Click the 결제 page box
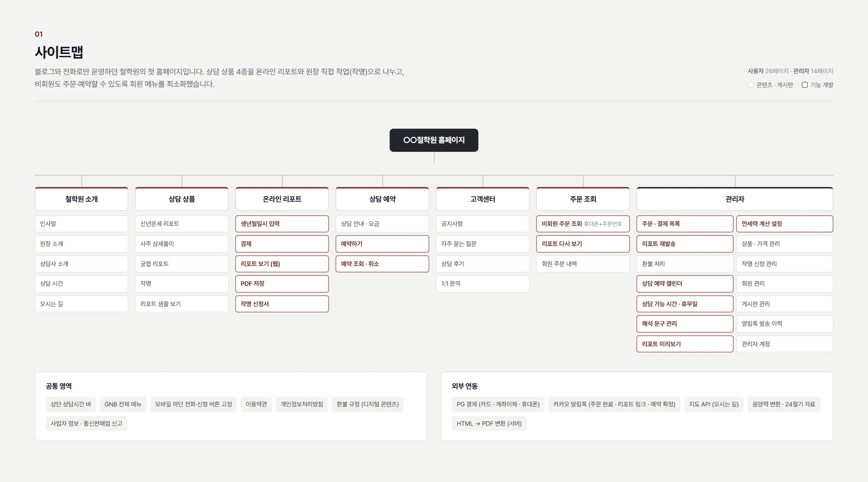Image resolution: width=868 pixels, height=482 pixels. [x=282, y=244]
